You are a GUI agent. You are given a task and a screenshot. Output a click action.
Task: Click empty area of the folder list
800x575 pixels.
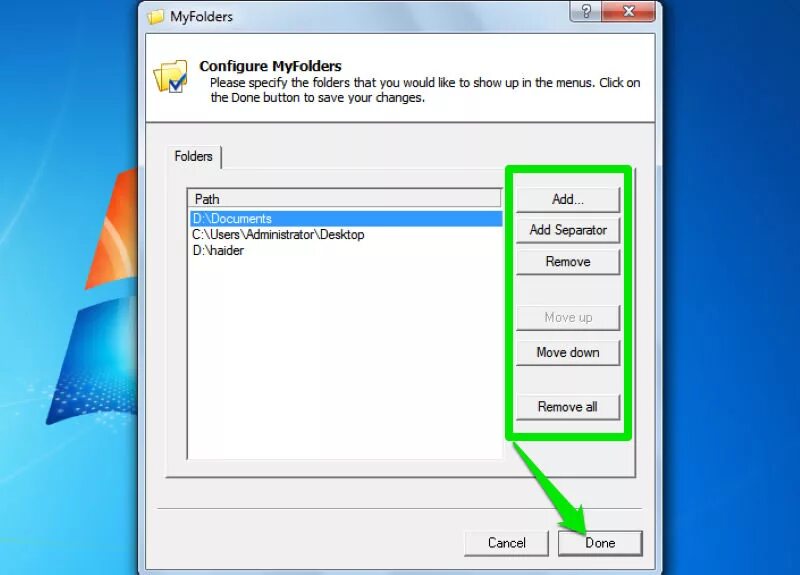point(345,357)
